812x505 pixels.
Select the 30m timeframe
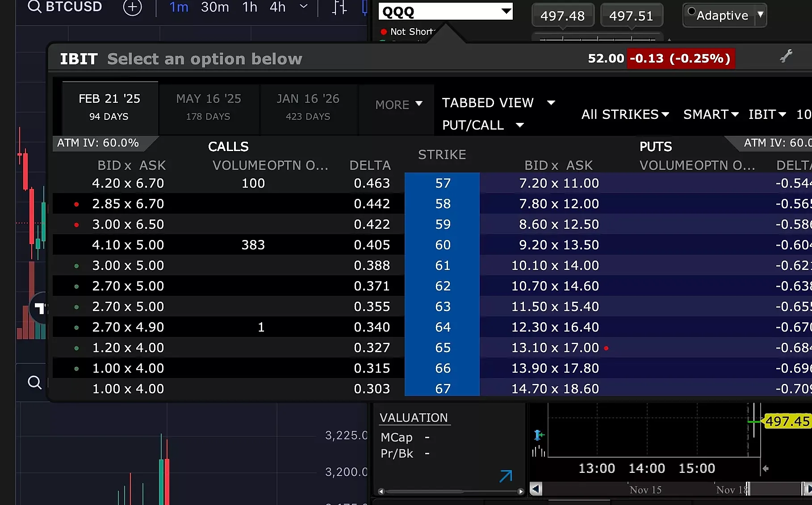click(x=215, y=7)
